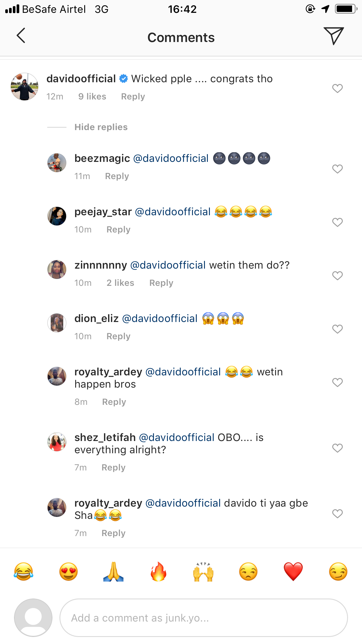Like davidoofficial's comment with heart

tap(337, 88)
